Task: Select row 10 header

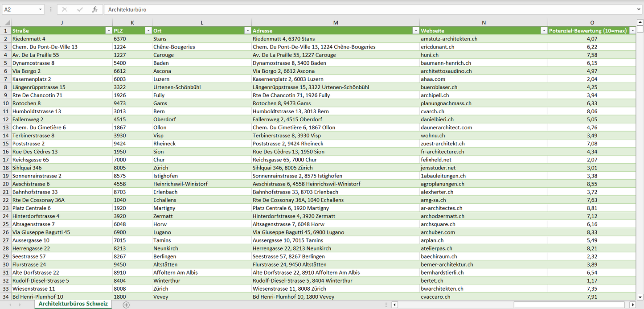Action: click(x=5, y=111)
